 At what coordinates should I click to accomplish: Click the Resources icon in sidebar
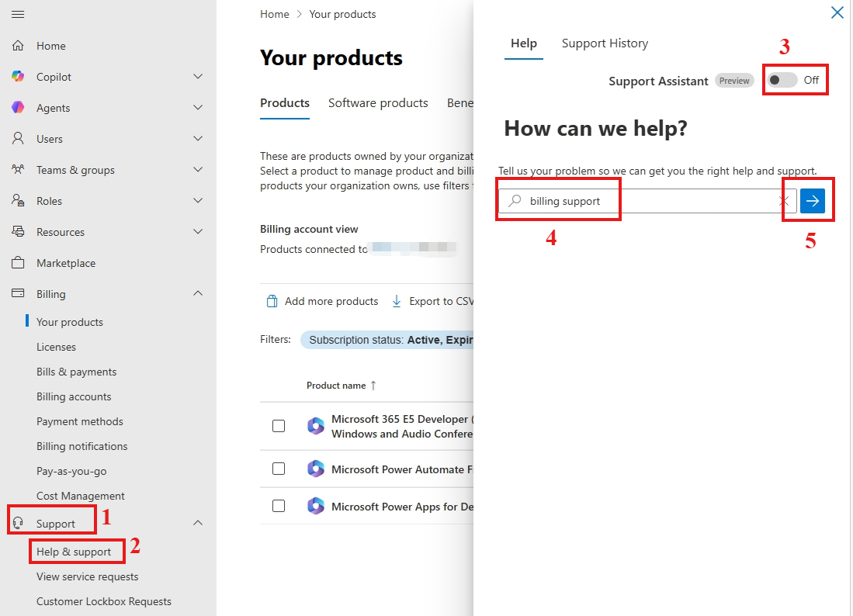[x=18, y=232]
